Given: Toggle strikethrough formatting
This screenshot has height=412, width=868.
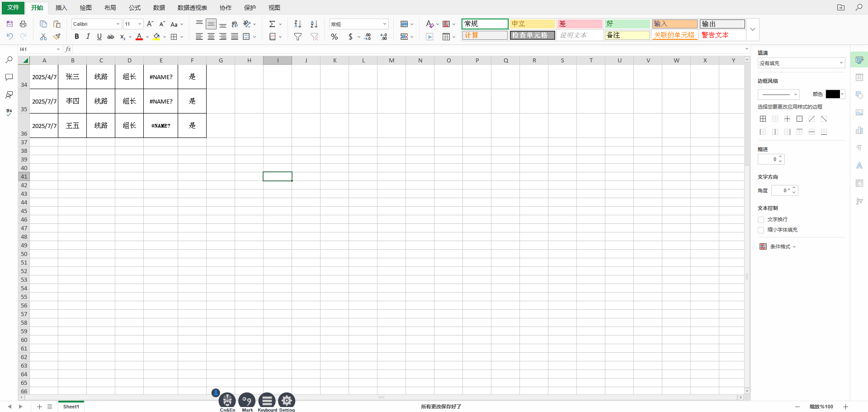Looking at the screenshot, I should tap(111, 37).
